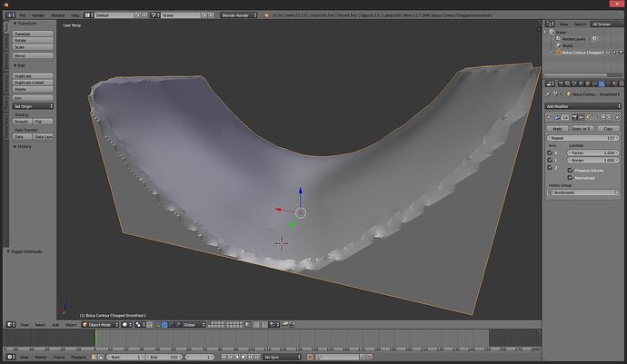Viewport: 627px width, 364px height.
Task: Apply the modifier with Apply button
Action: (557, 128)
